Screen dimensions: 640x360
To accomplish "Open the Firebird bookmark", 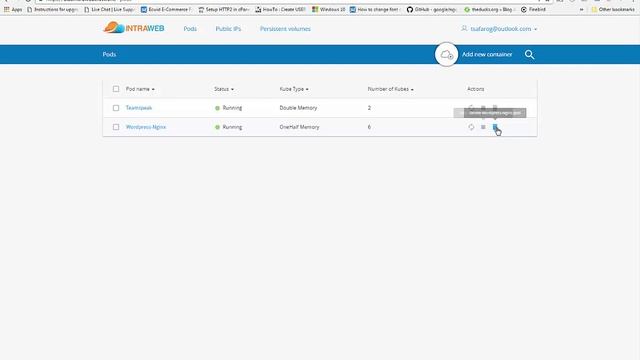I will 533,9.
